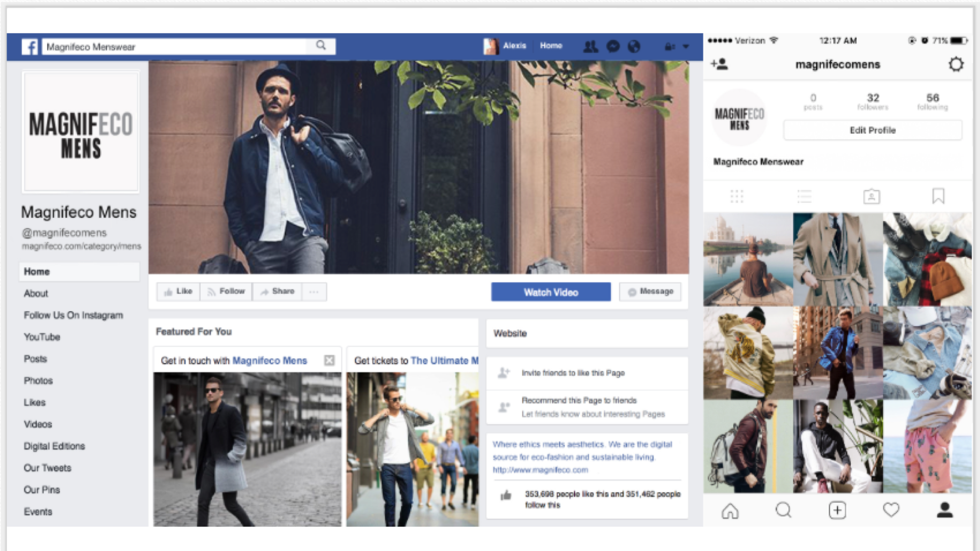Open Instagram saved bookmark tab
Viewport: 980px width, 551px height.
tap(938, 196)
